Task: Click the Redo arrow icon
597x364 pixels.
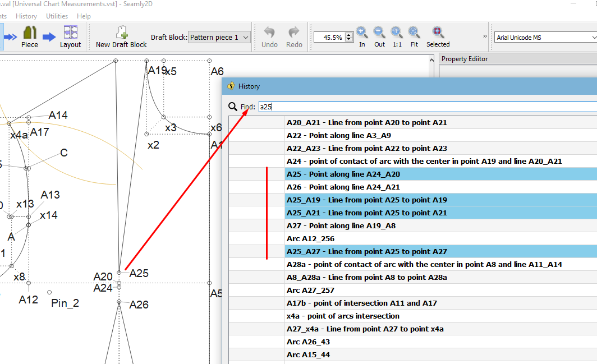Action: pyautogui.click(x=294, y=37)
